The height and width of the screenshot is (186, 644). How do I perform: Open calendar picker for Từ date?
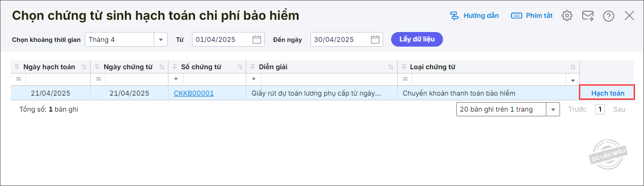click(x=257, y=40)
